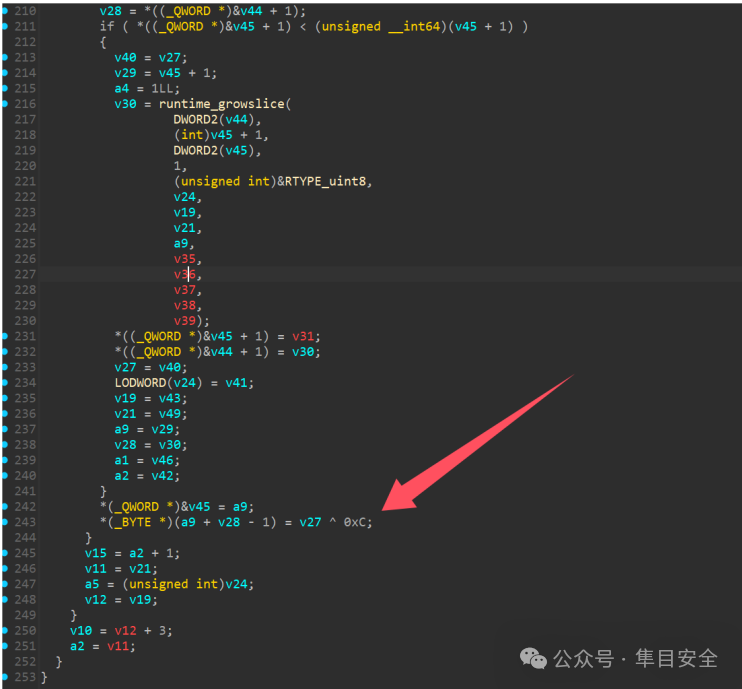Click v49 on line 236

[169, 414]
